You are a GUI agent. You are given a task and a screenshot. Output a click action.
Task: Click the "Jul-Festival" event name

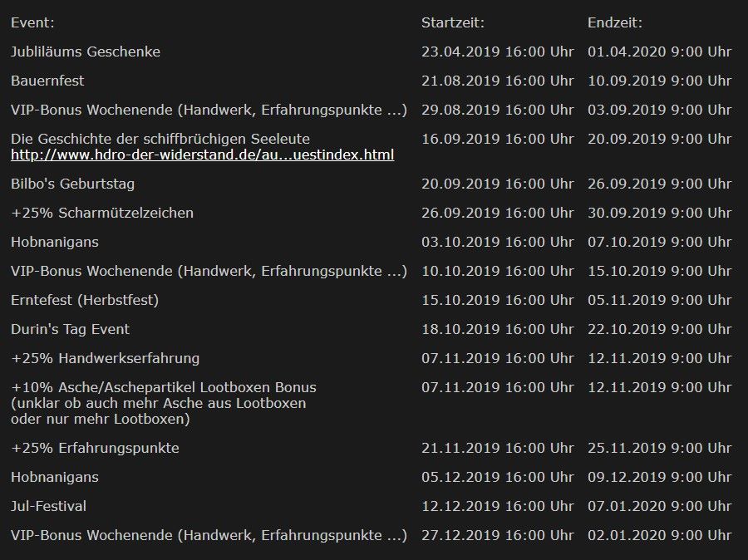tap(48, 506)
